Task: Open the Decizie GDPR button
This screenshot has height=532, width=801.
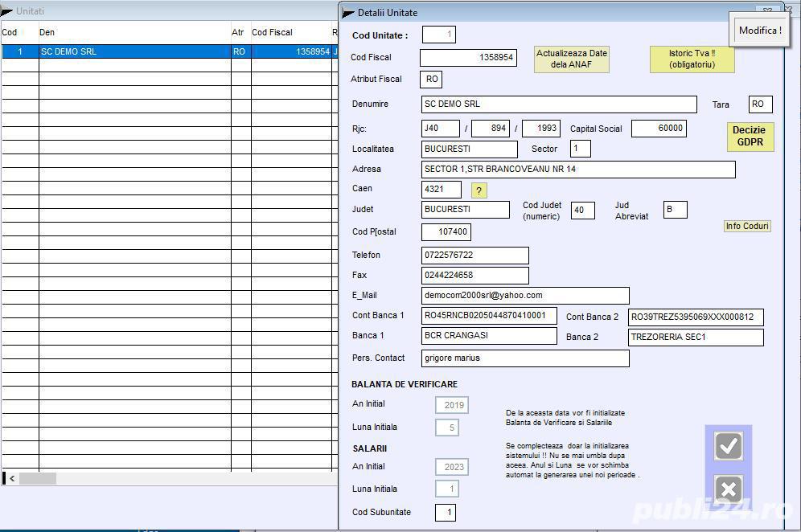Action: [749, 136]
